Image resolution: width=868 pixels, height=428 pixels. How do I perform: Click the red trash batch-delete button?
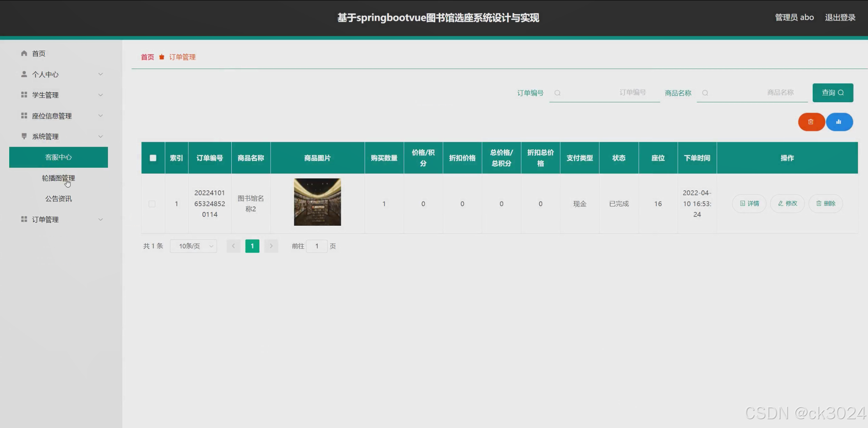[811, 122]
